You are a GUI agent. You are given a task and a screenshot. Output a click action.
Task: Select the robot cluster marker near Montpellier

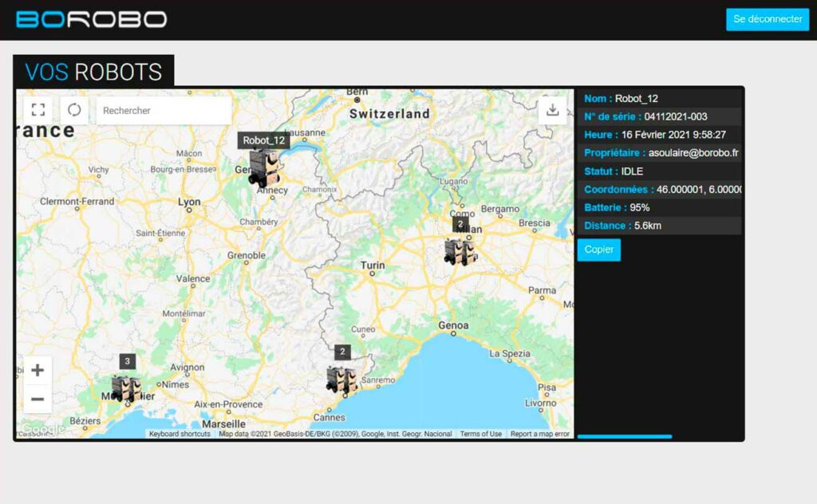(127, 388)
